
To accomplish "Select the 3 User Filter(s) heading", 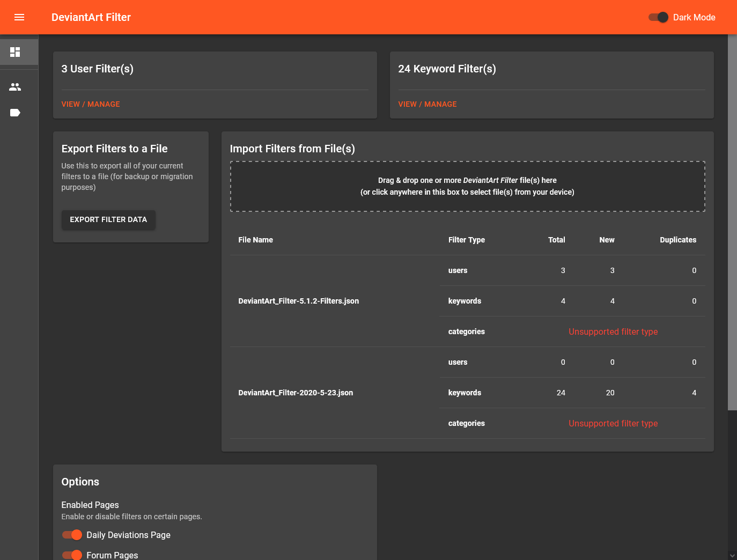I will (98, 69).
